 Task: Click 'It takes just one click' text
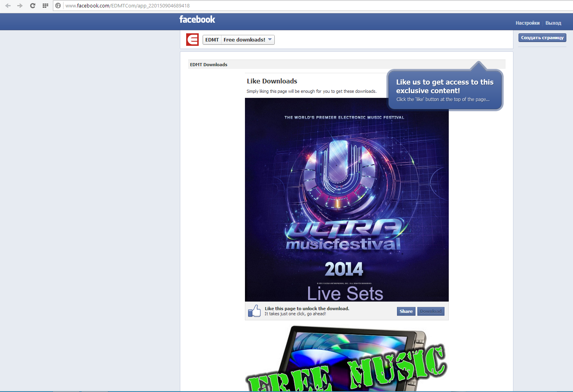click(x=295, y=314)
